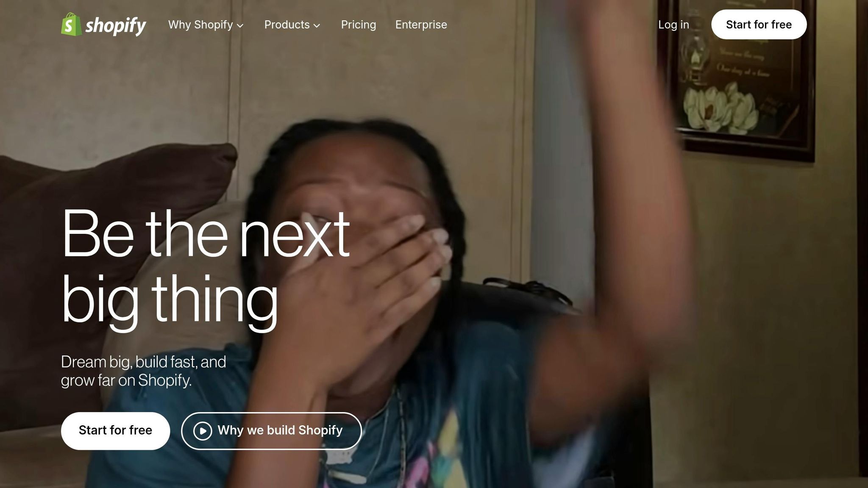Image resolution: width=868 pixels, height=488 pixels.
Task: Click the top-right Start for free button
Action: 759,25
